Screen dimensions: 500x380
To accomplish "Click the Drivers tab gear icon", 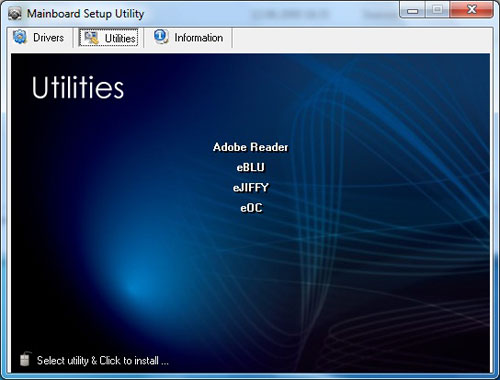I will pos(20,37).
